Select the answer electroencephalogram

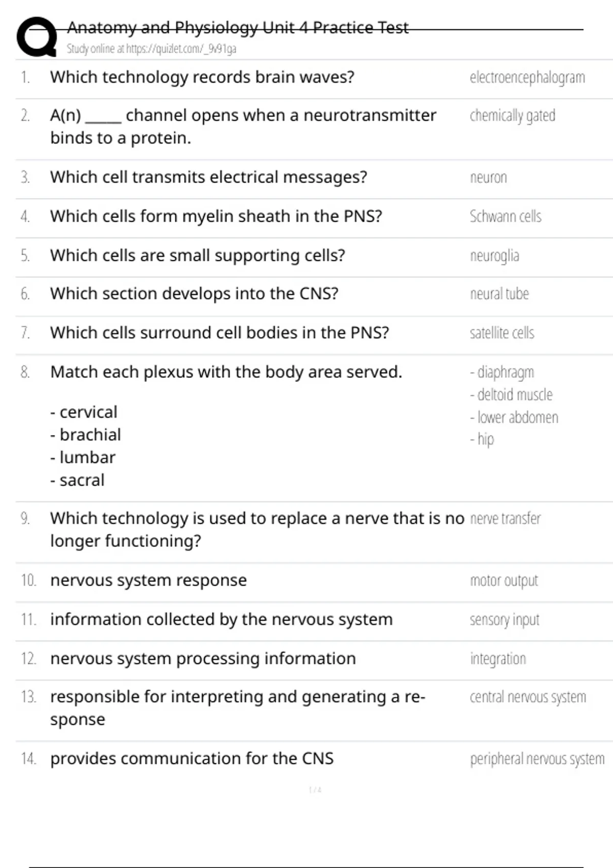coord(527,78)
